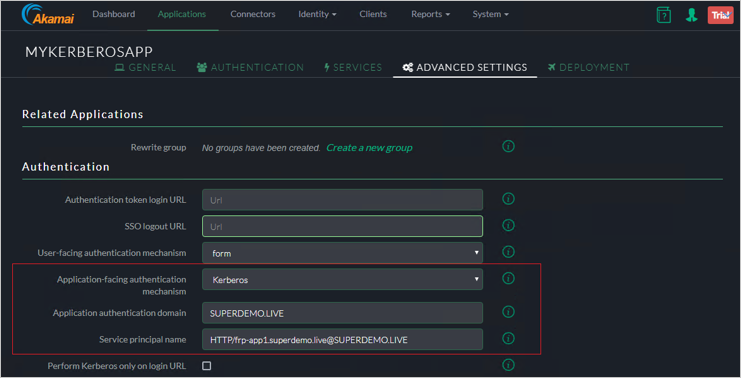The image size is (741, 378).
Task: Open the User-facing authentication mechanism dropdown
Action: pos(343,253)
